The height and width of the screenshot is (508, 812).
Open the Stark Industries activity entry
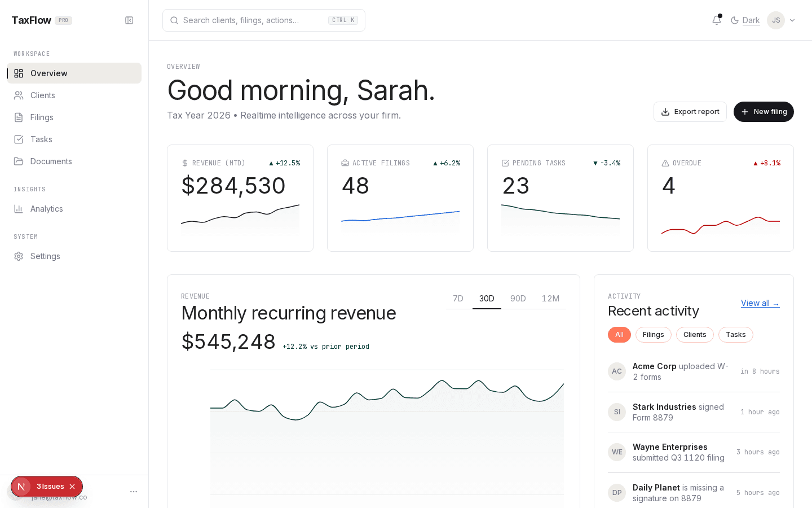pos(694,412)
